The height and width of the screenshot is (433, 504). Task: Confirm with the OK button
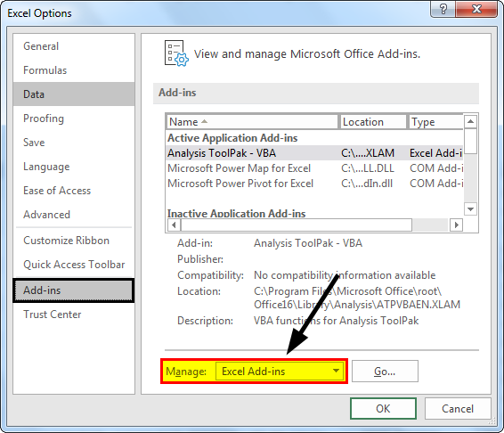(x=383, y=409)
